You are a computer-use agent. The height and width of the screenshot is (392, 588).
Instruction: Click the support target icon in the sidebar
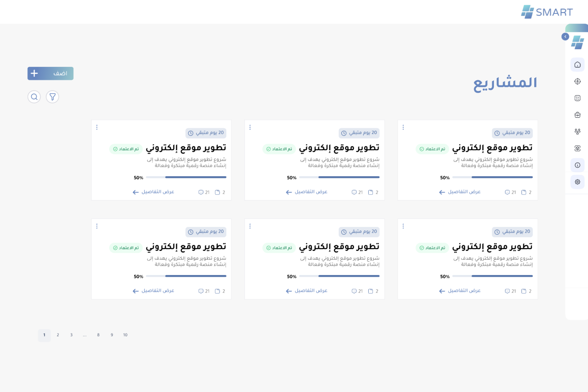point(577,148)
